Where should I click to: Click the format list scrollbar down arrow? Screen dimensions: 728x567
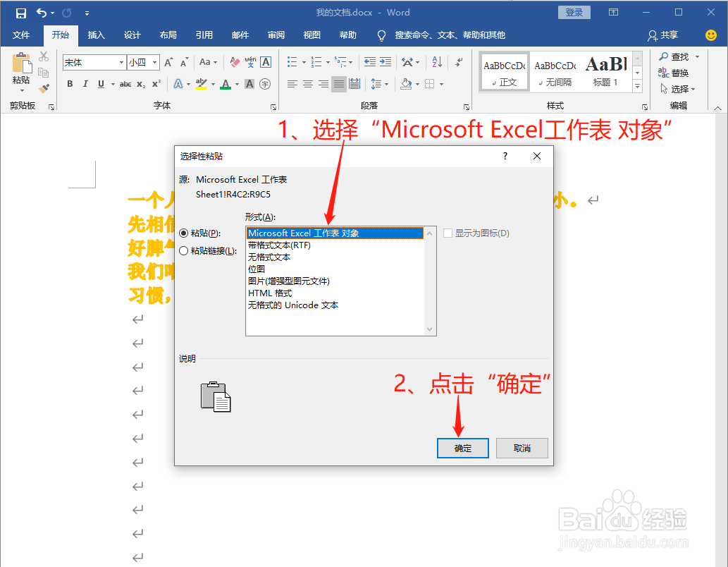click(x=429, y=329)
